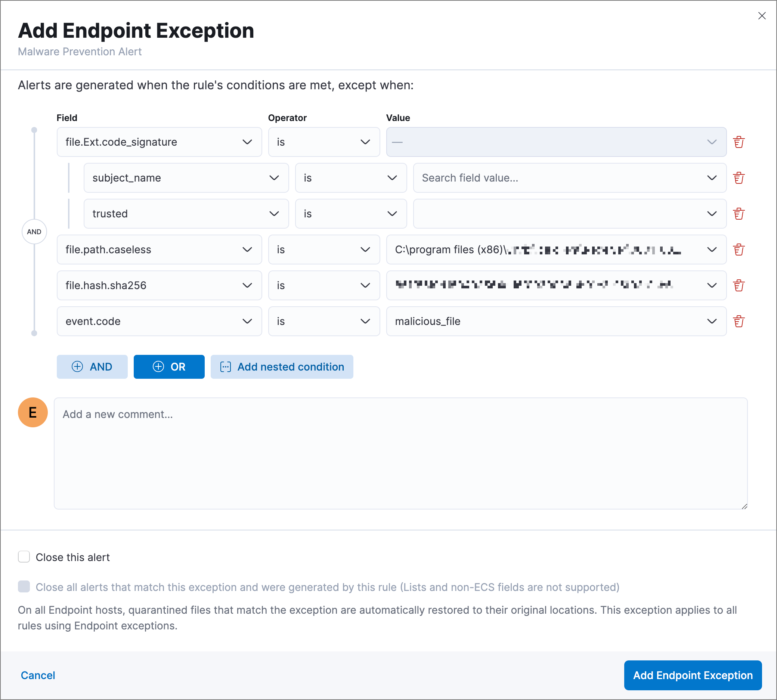Viewport: 777px width, 700px height.
Task: Delete the trusted nested condition
Action: click(739, 213)
